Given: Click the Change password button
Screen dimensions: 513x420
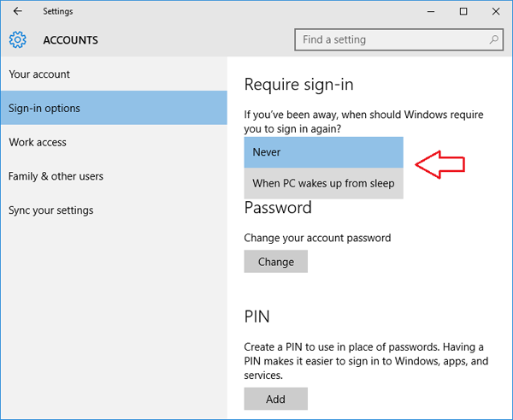Looking at the screenshot, I should click(x=275, y=262).
